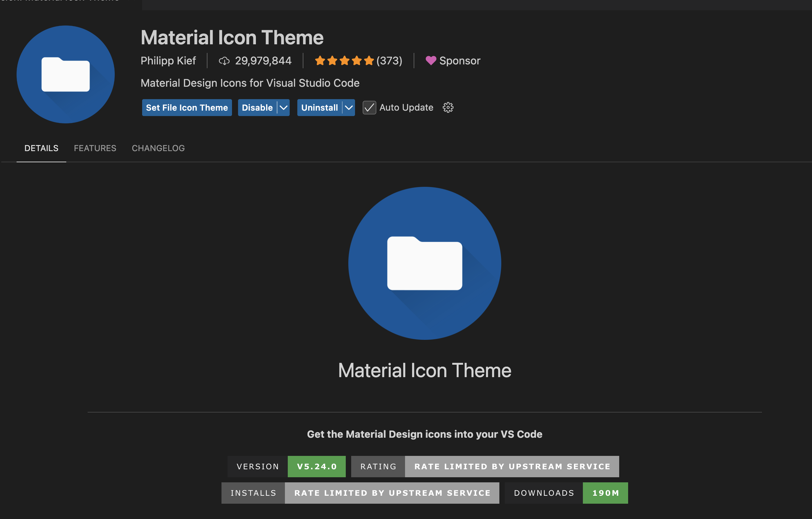The image size is (812, 519).
Task: Click Set File Icon Theme button
Action: pyautogui.click(x=187, y=107)
